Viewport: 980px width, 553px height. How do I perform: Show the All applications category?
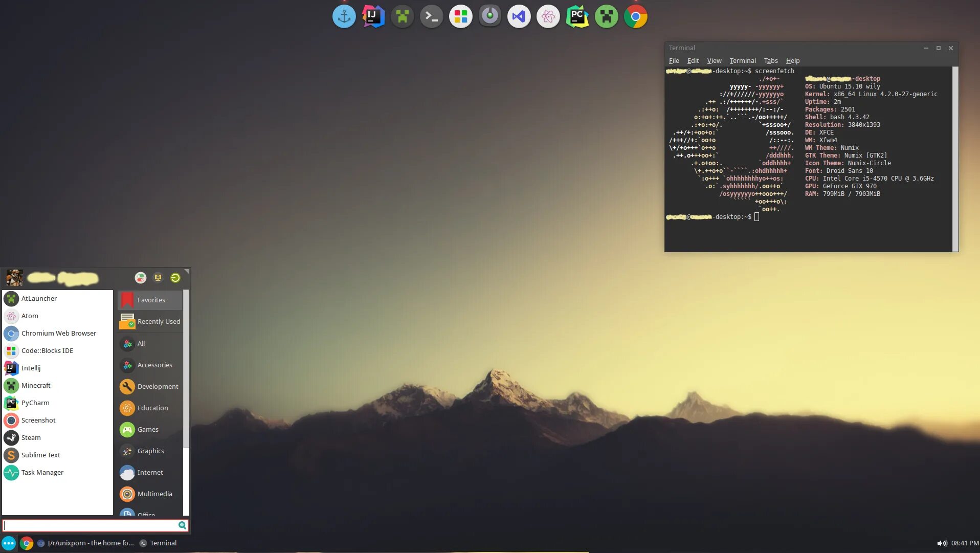click(150, 344)
